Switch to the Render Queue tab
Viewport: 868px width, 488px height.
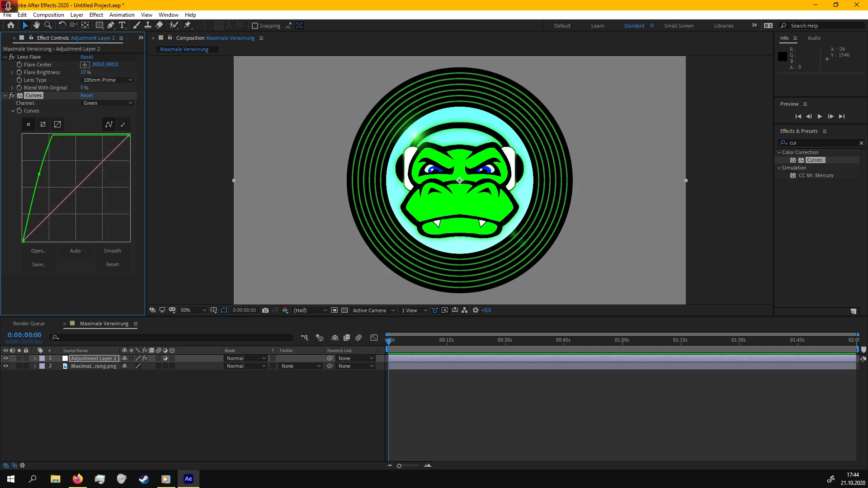29,324
